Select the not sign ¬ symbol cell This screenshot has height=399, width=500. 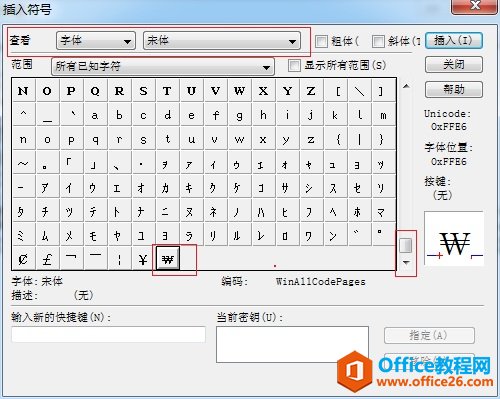(72, 259)
